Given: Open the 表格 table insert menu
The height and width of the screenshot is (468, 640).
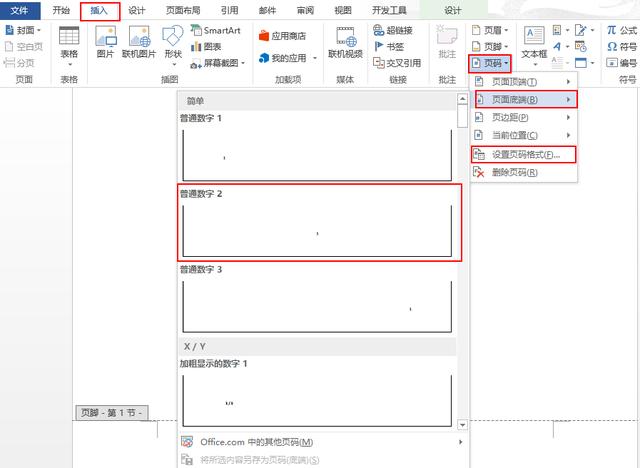Looking at the screenshot, I should [x=69, y=46].
